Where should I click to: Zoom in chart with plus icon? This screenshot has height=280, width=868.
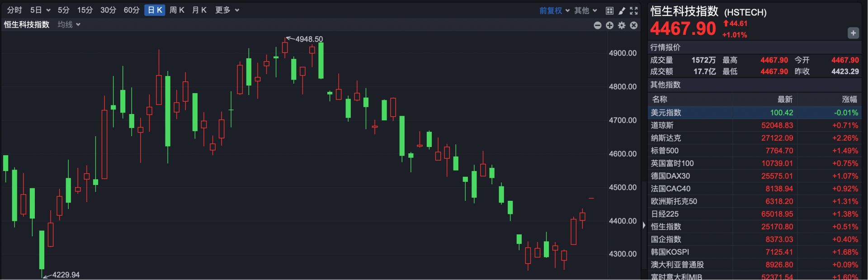pyautogui.click(x=610, y=25)
